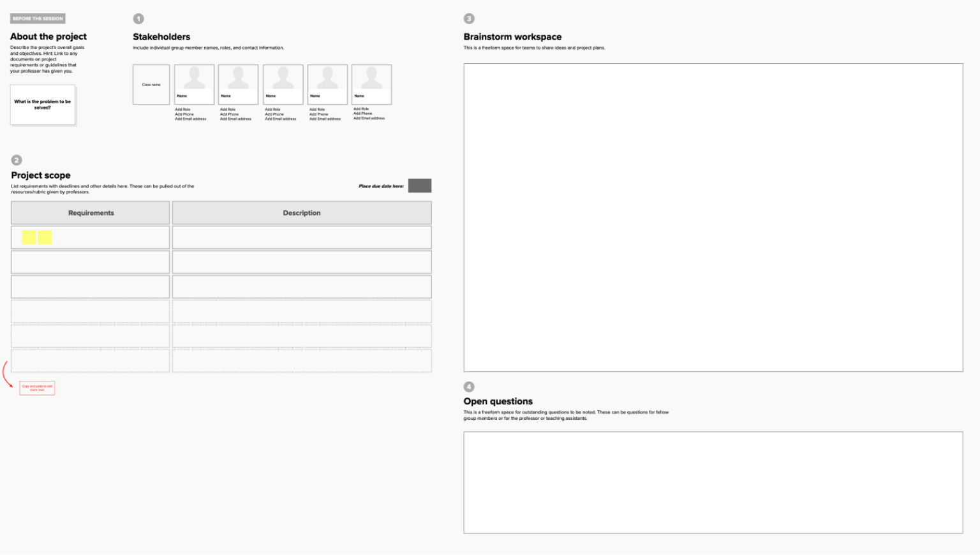
Task: Click the "3" badge beside Brainstorm workspace
Action: [x=469, y=18]
